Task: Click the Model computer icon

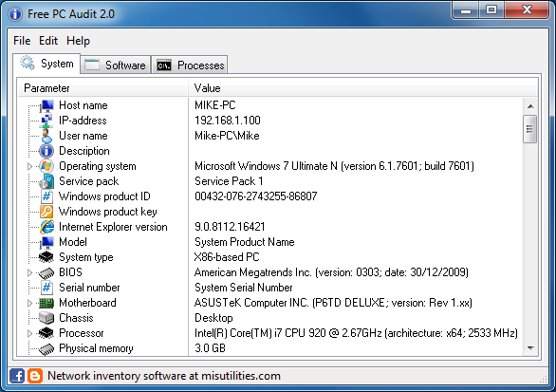Action: (46, 242)
